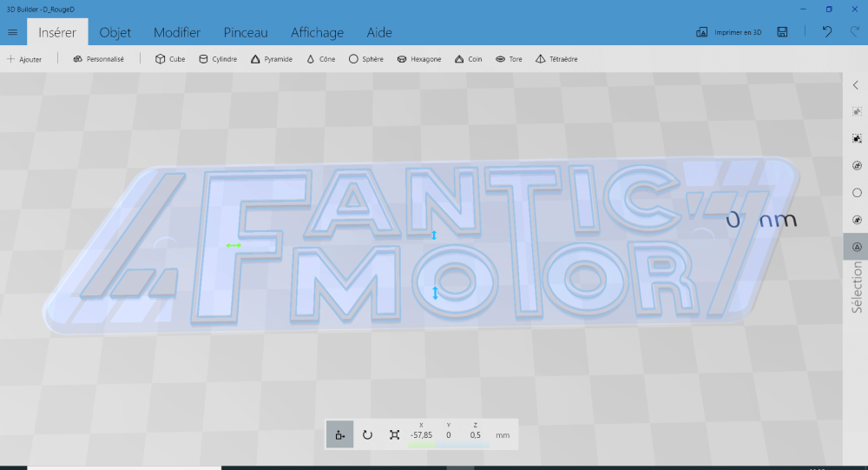Image resolution: width=868 pixels, height=470 pixels.
Task: Save the model with the floppy icon
Action: tap(782, 32)
